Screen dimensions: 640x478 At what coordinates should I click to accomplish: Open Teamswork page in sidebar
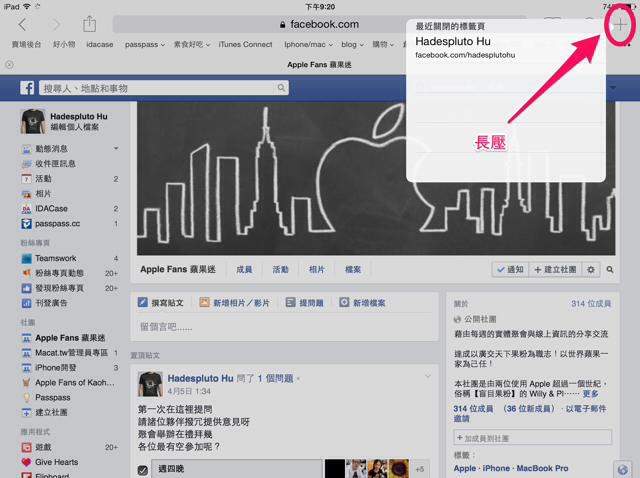tap(56, 258)
